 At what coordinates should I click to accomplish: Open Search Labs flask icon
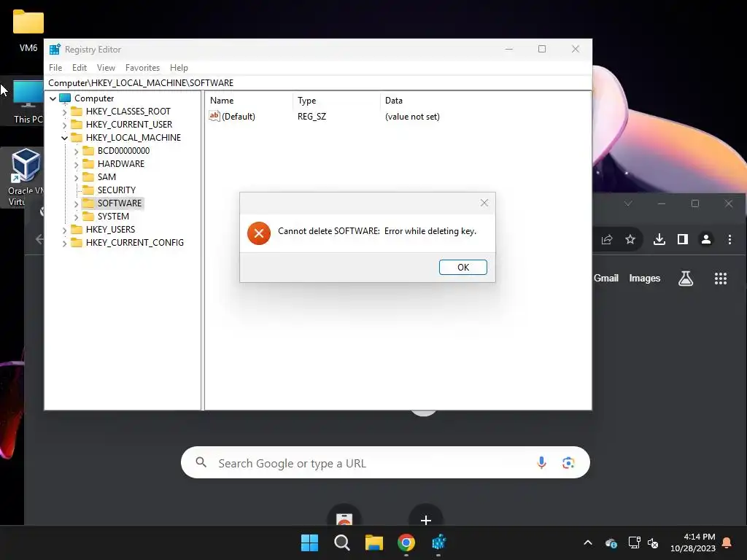pyautogui.click(x=686, y=278)
